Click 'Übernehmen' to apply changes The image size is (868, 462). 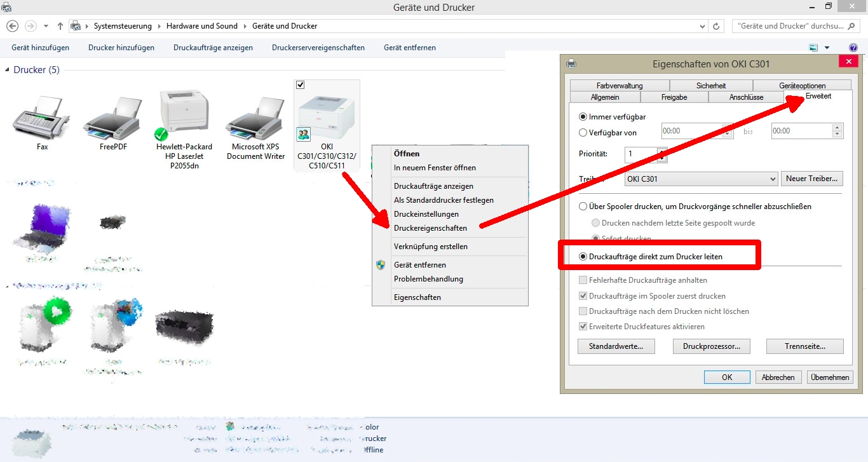[829, 377]
